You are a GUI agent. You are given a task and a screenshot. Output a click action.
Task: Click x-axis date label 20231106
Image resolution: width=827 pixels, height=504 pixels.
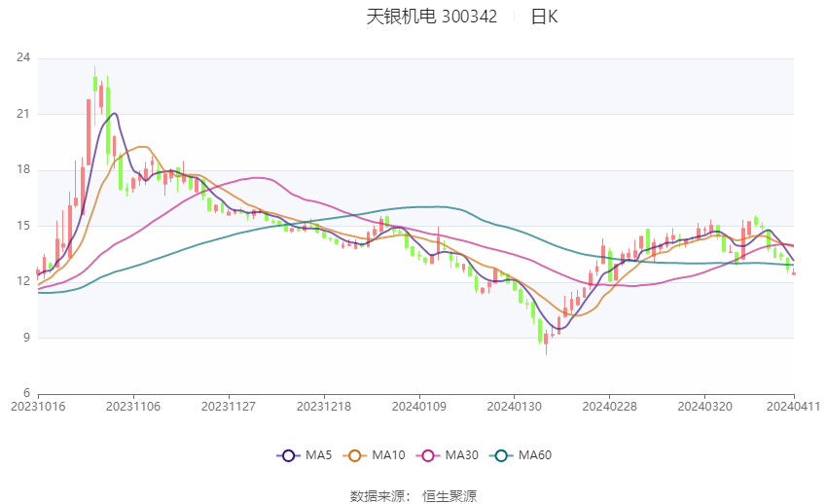pos(133,407)
